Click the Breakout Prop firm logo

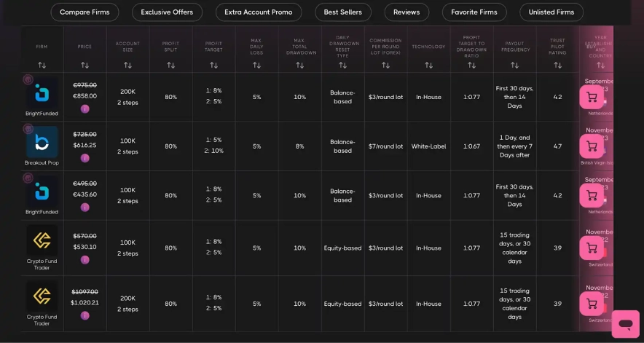pyautogui.click(x=42, y=143)
